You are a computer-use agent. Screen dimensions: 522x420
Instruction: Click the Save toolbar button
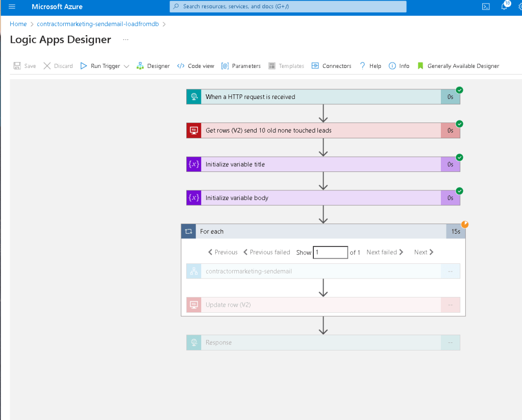point(24,66)
